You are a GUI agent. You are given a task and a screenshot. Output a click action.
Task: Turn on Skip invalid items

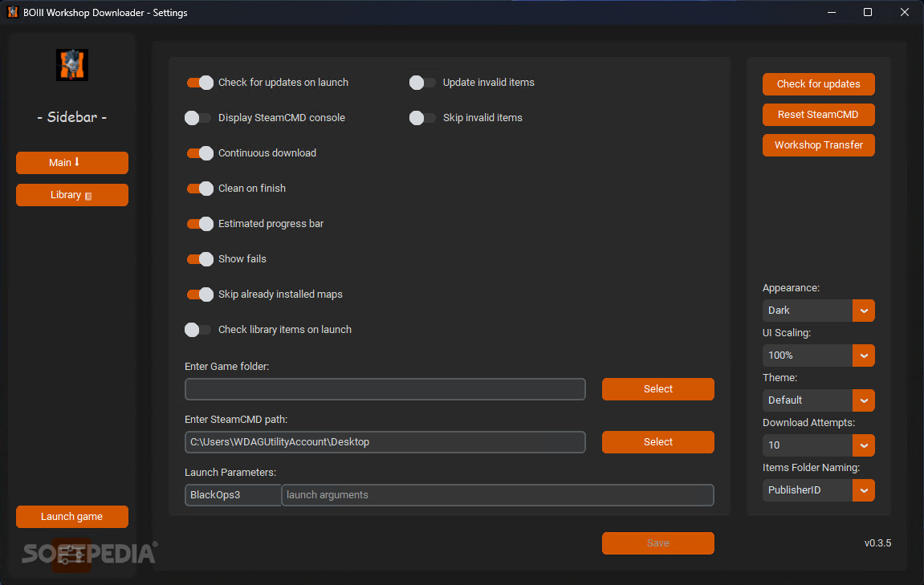(x=423, y=118)
